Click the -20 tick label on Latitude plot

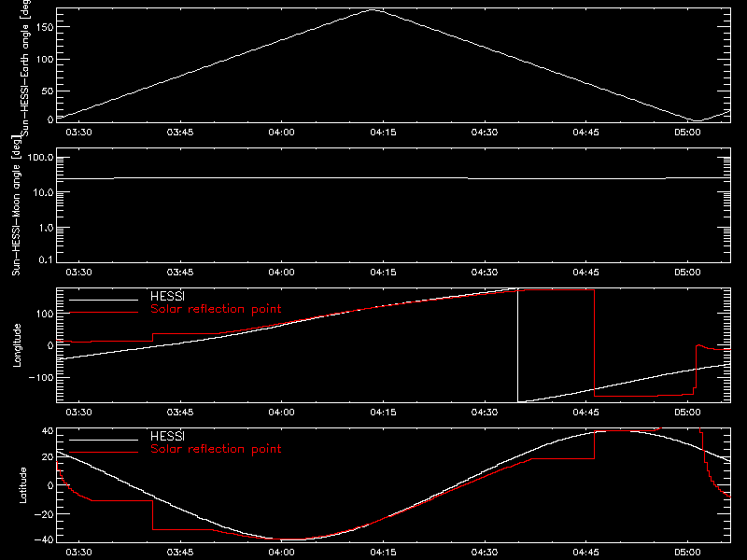(x=44, y=514)
